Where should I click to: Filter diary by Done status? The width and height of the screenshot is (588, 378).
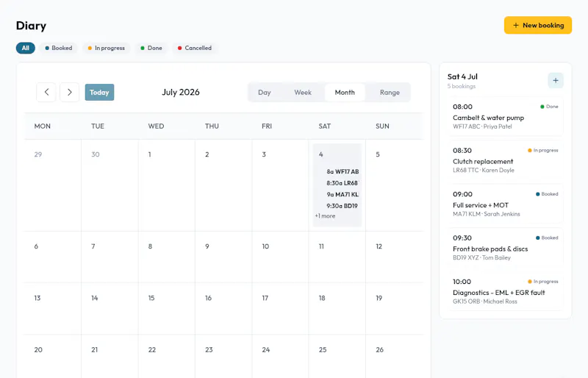[x=151, y=48]
